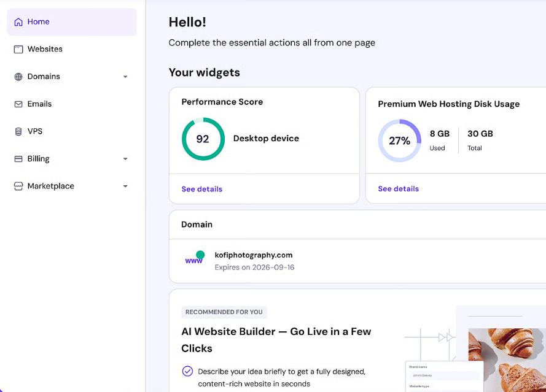
Task: Expand the Domains submenu arrow
Action: pyautogui.click(x=125, y=77)
